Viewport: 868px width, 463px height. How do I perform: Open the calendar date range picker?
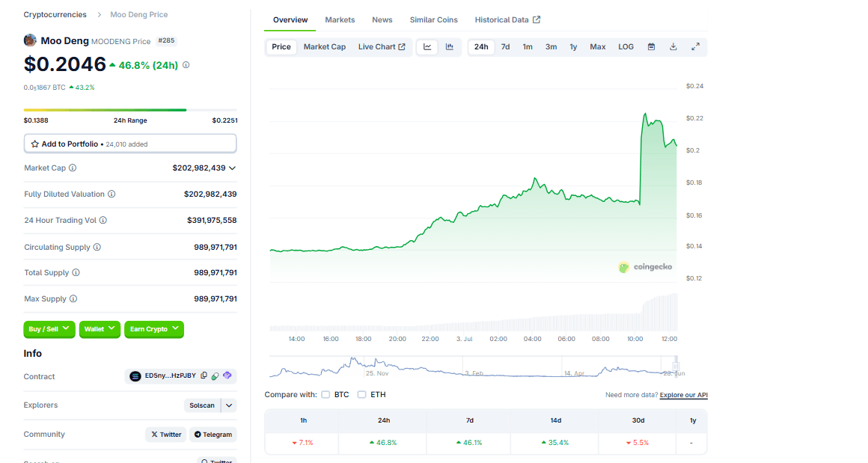point(651,47)
